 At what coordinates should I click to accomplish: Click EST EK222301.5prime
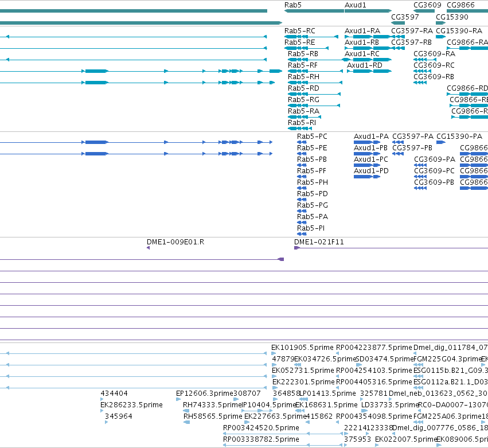click(303, 382)
